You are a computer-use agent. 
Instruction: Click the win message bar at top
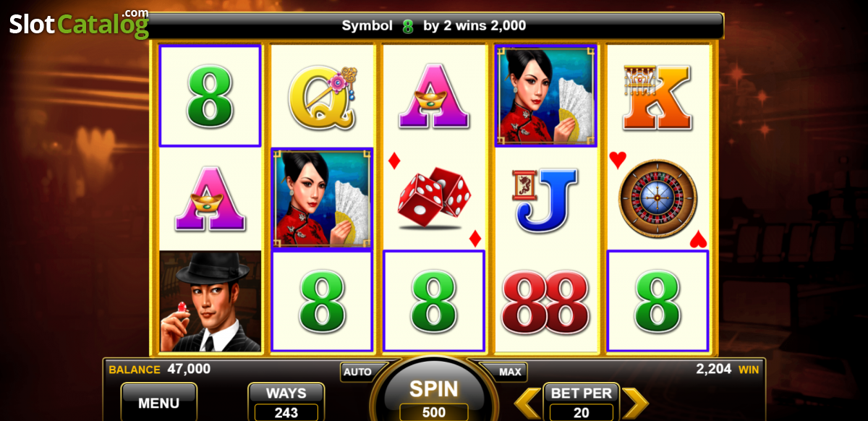tap(434, 26)
